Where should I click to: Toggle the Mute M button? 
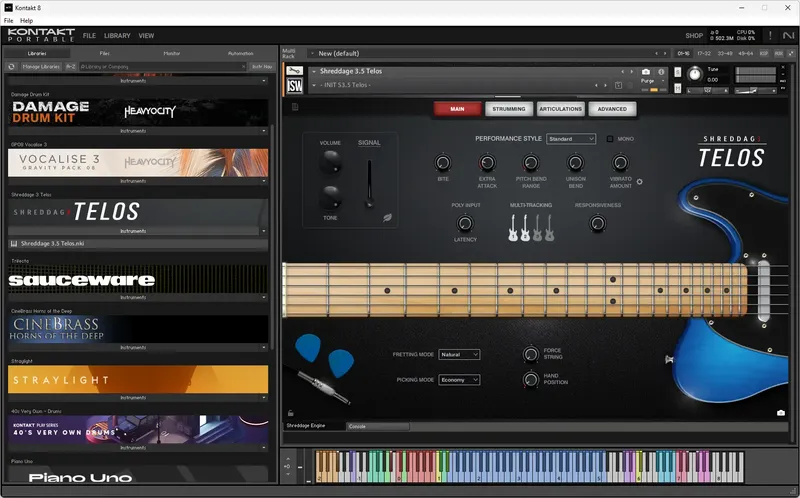tap(678, 88)
